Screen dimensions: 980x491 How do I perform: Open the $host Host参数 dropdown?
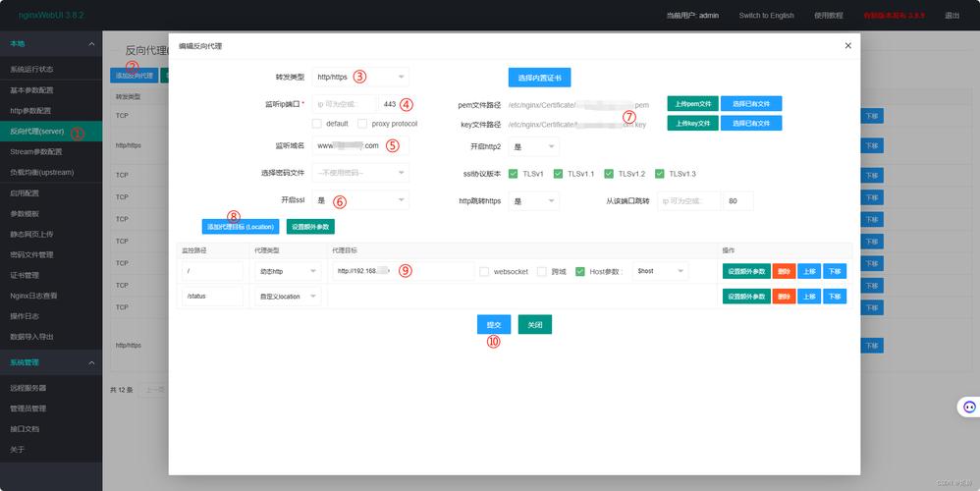tap(660, 271)
